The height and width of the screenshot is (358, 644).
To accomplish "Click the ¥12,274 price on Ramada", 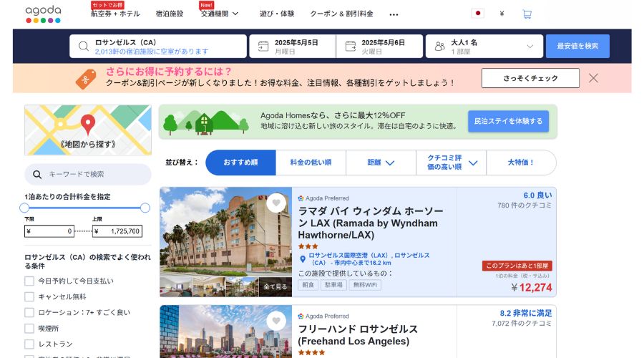I will pos(532,287).
